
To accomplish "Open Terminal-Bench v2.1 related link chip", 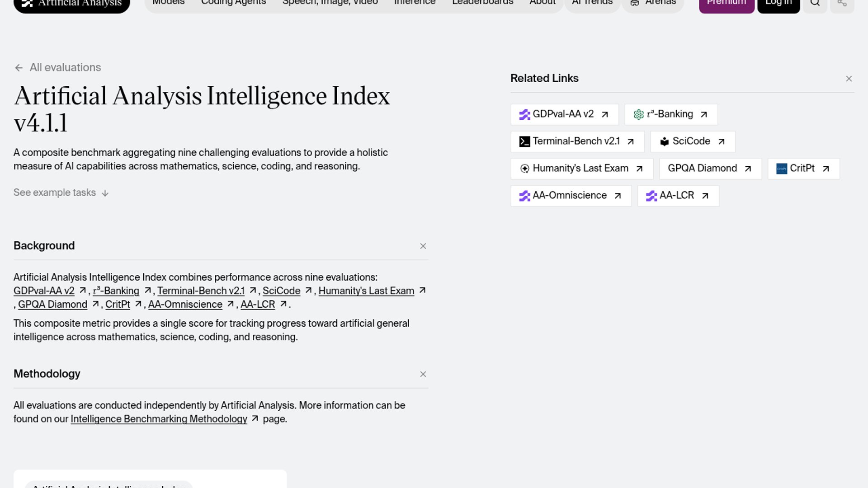I will pyautogui.click(x=577, y=141).
